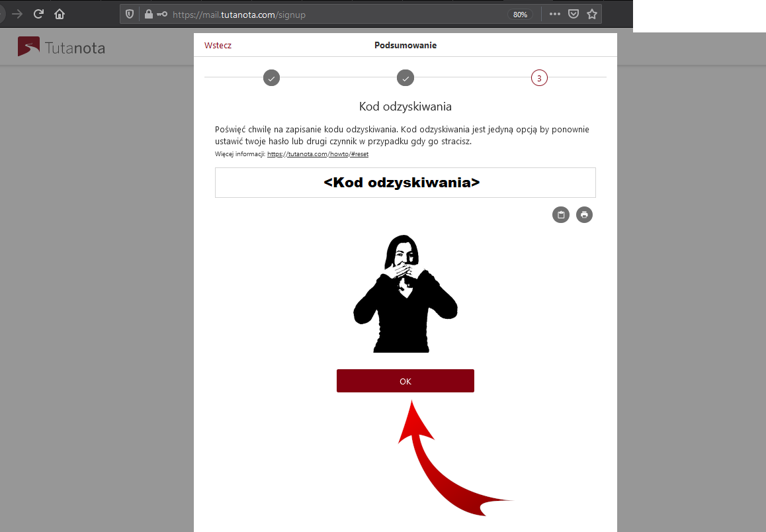Reload the page with the refresh icon

pyautogui.click(x=38, y=14)
